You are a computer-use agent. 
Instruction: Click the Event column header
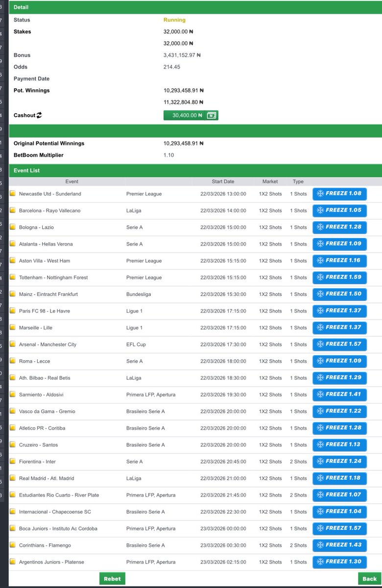(72, 181)
